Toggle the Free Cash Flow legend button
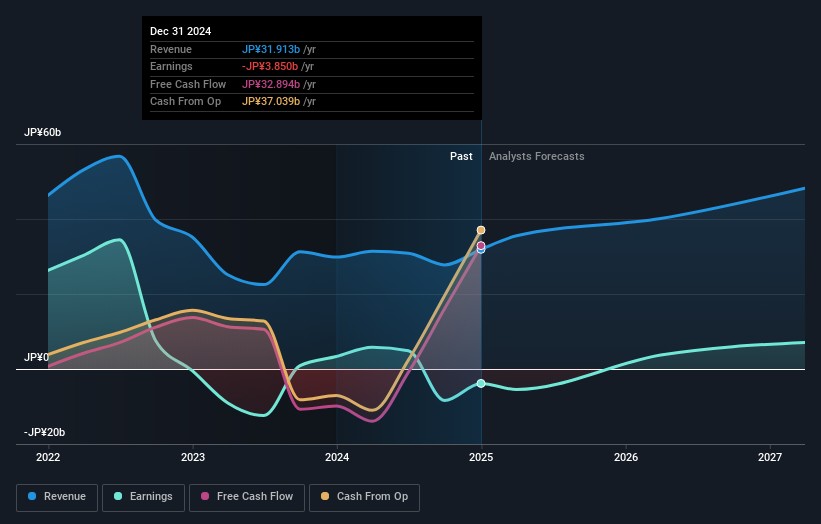821x524 pixels. pos(247,497)
